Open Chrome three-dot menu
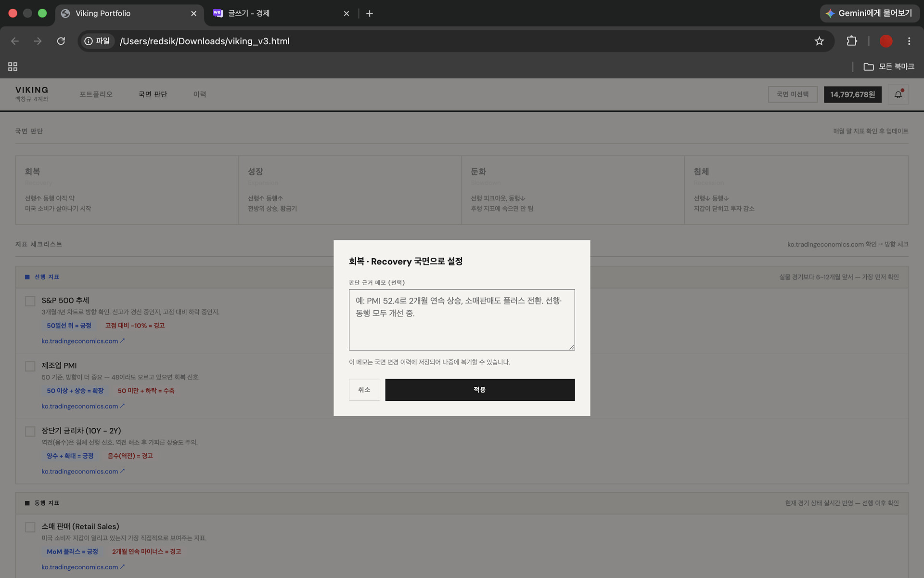This screenshot has height=578, width=924. click(909, 41)
